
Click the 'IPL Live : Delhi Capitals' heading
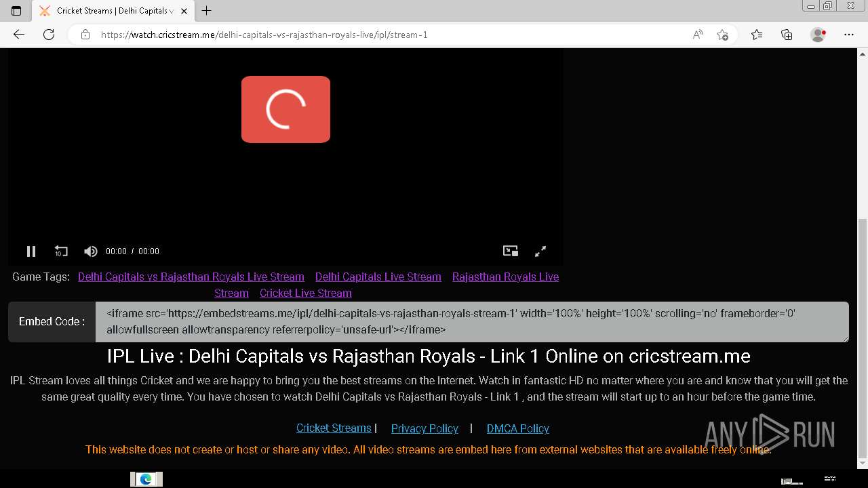coord(429,356)
